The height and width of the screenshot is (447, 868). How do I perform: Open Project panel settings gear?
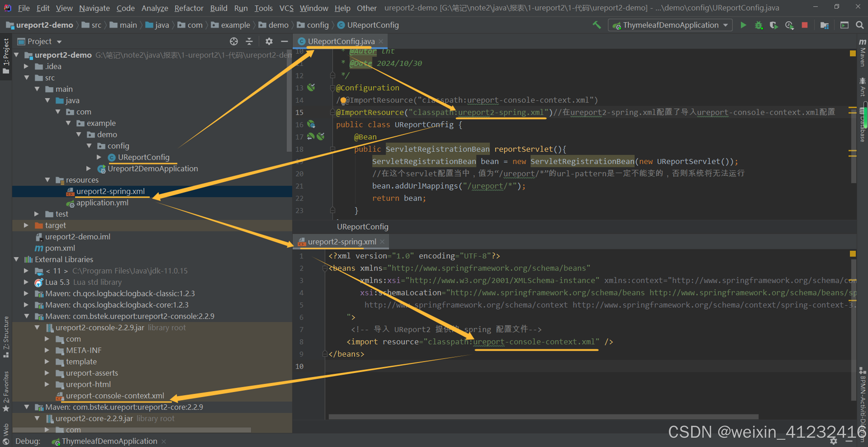click(x=269, y=41)
